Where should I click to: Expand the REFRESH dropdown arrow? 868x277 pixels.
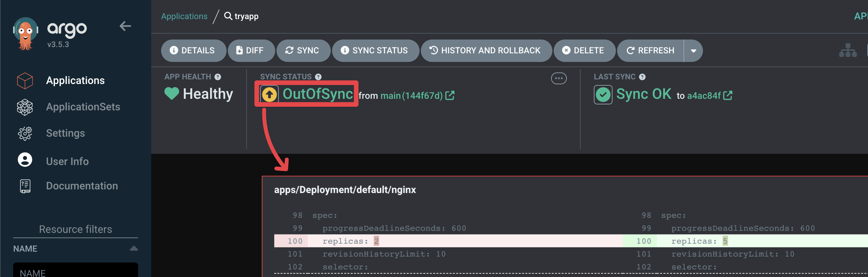(693, 51)
